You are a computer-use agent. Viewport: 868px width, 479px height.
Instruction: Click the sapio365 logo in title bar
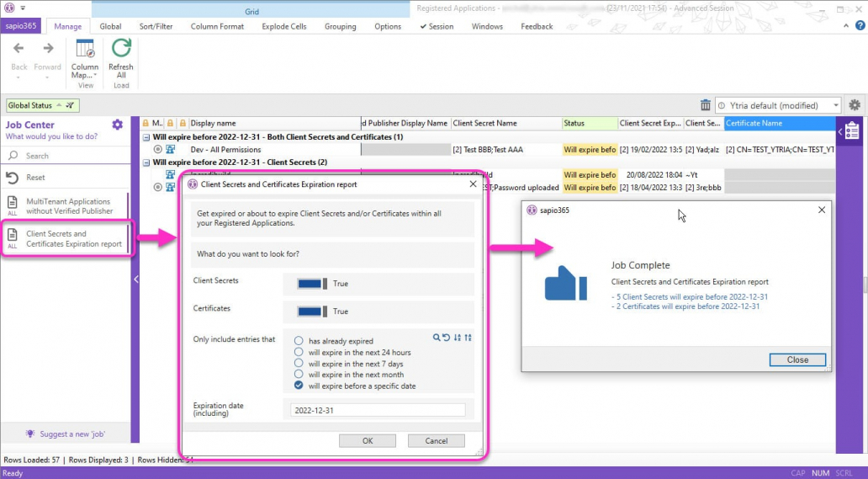pos(9,8)
